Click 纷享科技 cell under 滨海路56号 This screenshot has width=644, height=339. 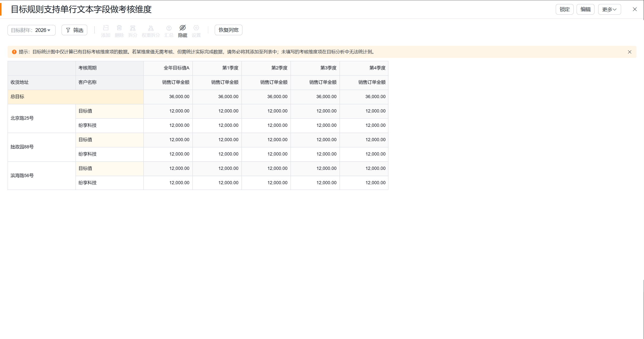[x=109, y=183]
